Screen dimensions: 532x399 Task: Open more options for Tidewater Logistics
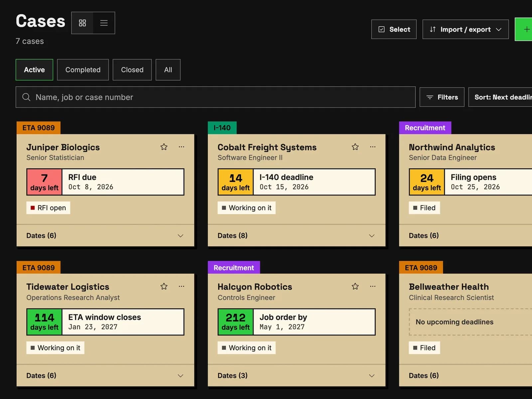[x=181, y=286]
